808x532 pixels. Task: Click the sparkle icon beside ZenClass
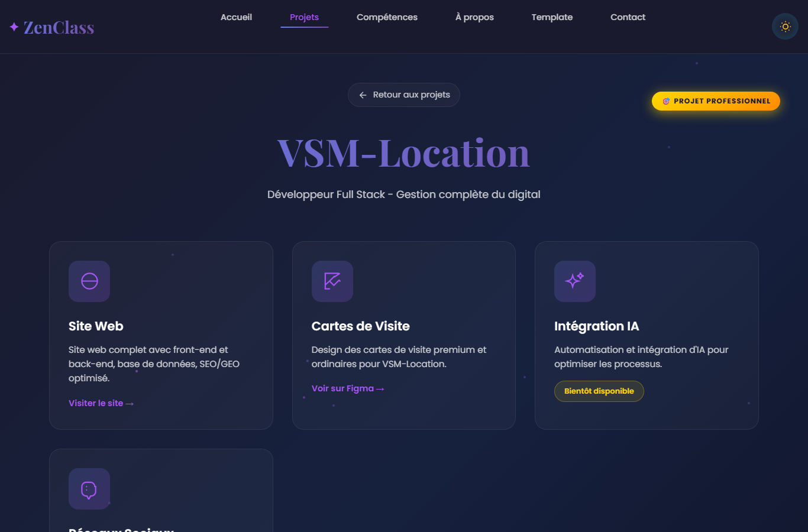pos(14,27)
